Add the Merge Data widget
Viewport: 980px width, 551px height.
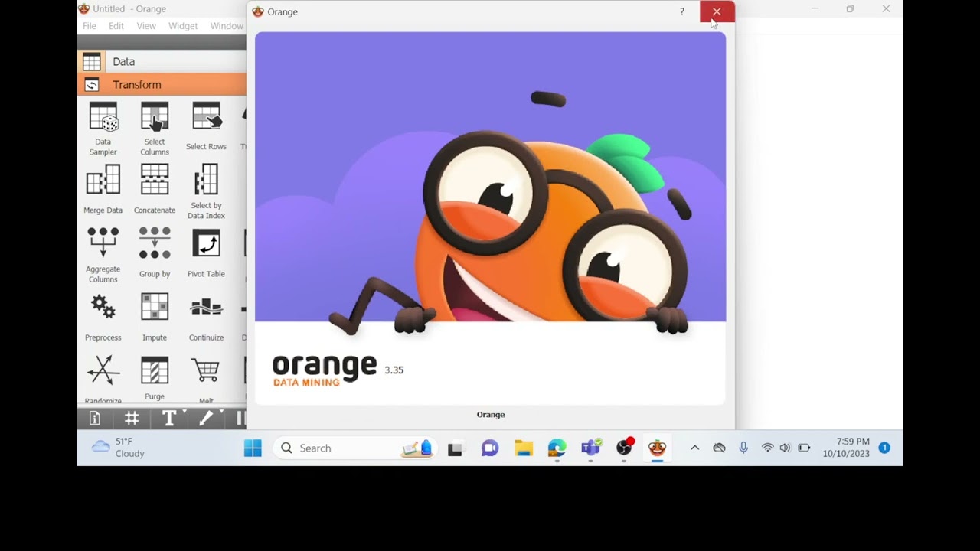point(103,189)
